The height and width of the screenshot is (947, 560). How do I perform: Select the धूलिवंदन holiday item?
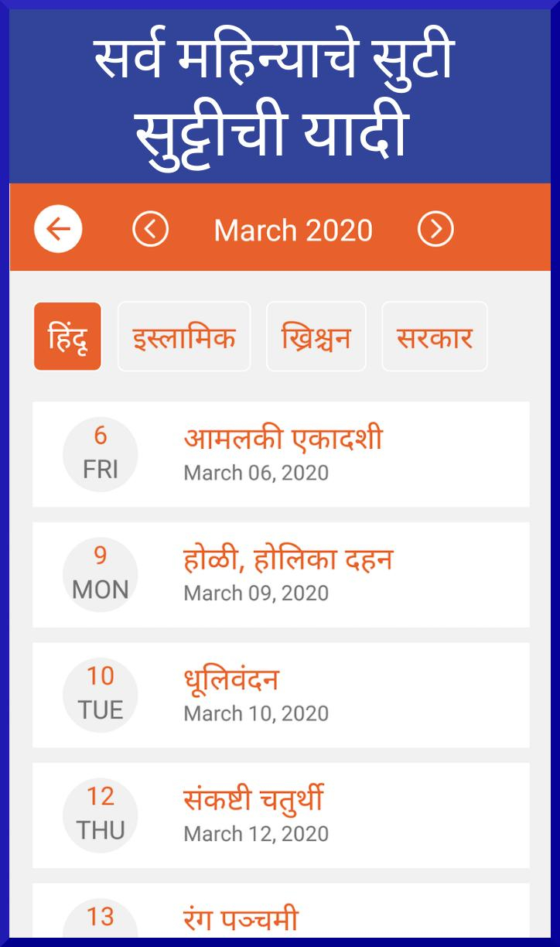coord(281,695)
